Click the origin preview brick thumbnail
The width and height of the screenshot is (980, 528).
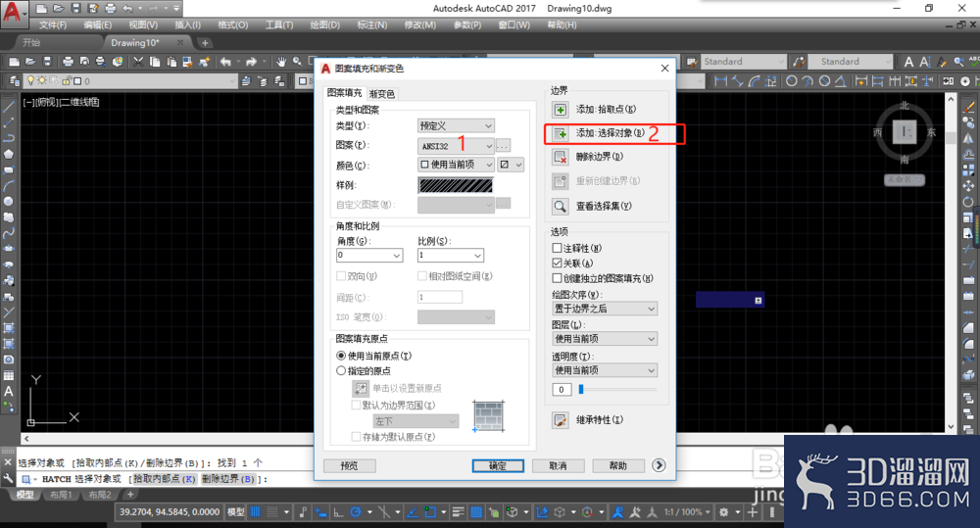click(488, 416)
